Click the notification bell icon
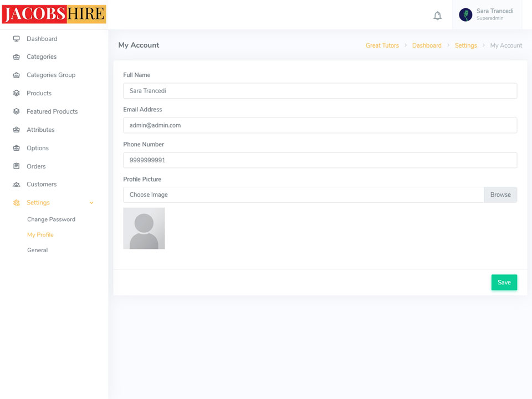The image size is (532, 399). pos(437,16)
